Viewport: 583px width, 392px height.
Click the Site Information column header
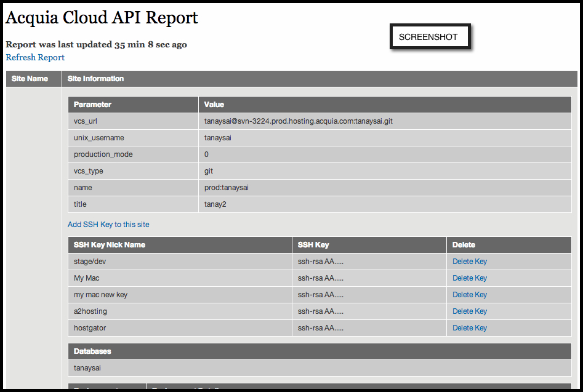pyautogui.click(x=95, y=79)
